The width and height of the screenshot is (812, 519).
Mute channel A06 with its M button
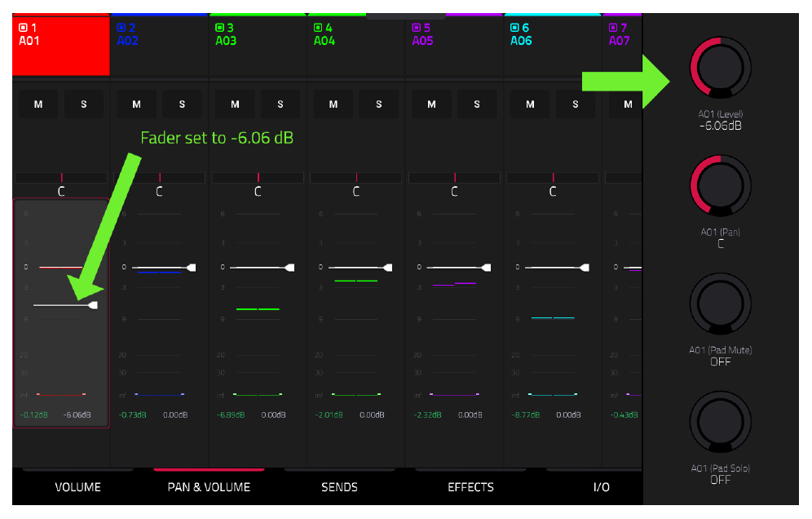coord(530,104)
